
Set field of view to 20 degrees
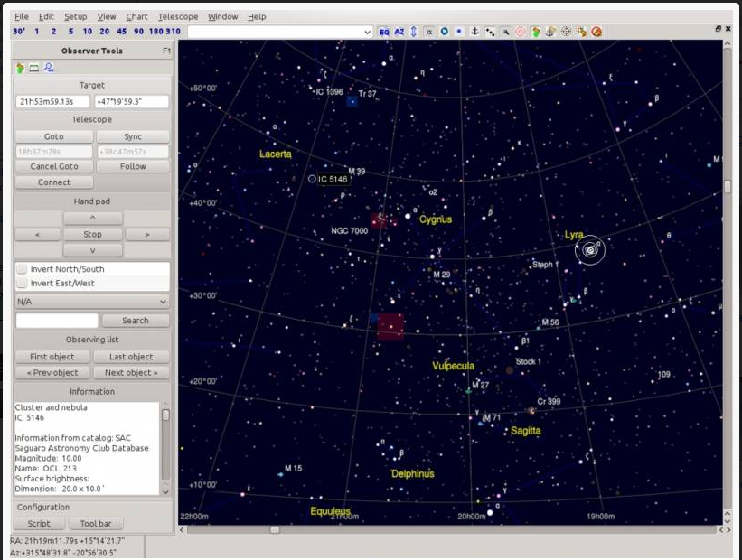click(x=105, y=32)
